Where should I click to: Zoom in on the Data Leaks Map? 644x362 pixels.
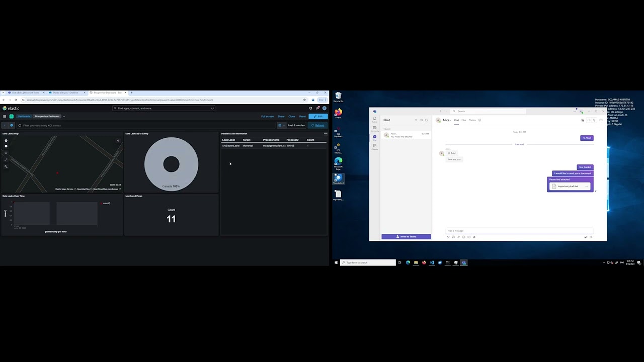pos(6,140)
